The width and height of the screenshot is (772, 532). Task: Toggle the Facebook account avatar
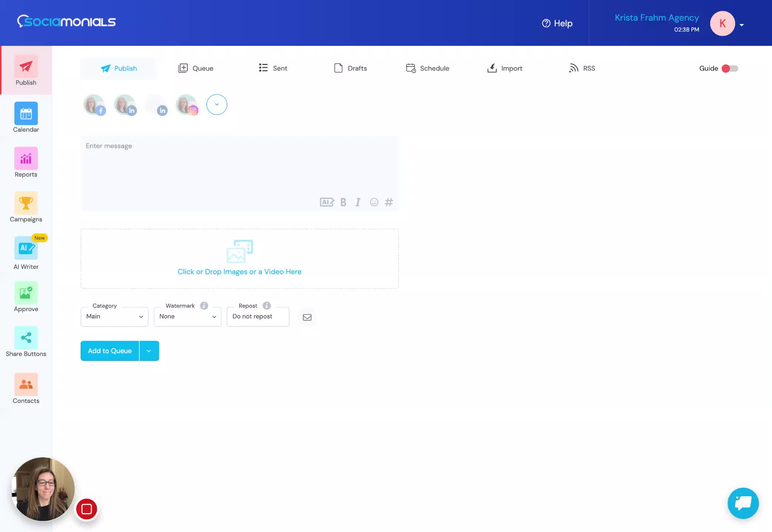(x=94, y=105)
